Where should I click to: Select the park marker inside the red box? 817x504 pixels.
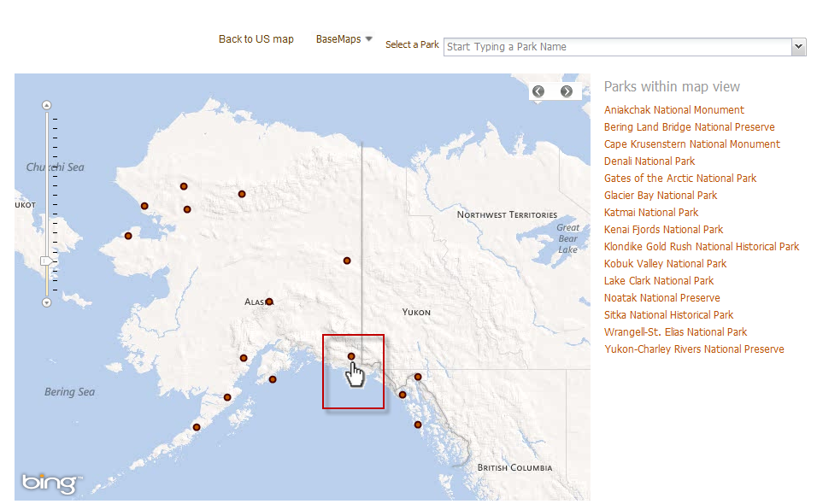(x=351, y=357)
